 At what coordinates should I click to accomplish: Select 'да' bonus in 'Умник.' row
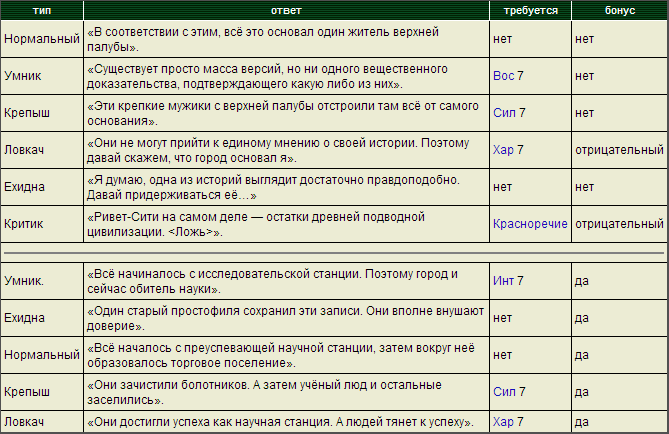click(582, 281)
